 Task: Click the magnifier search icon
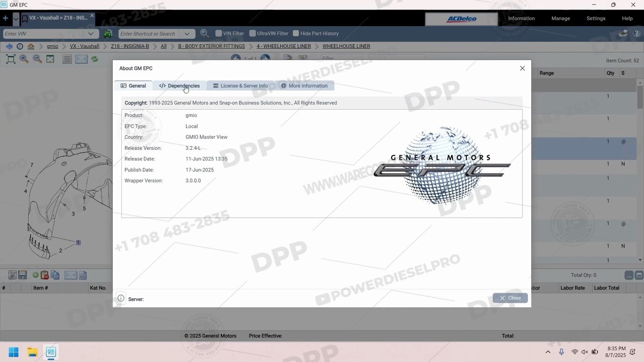(x=204, y=33)
